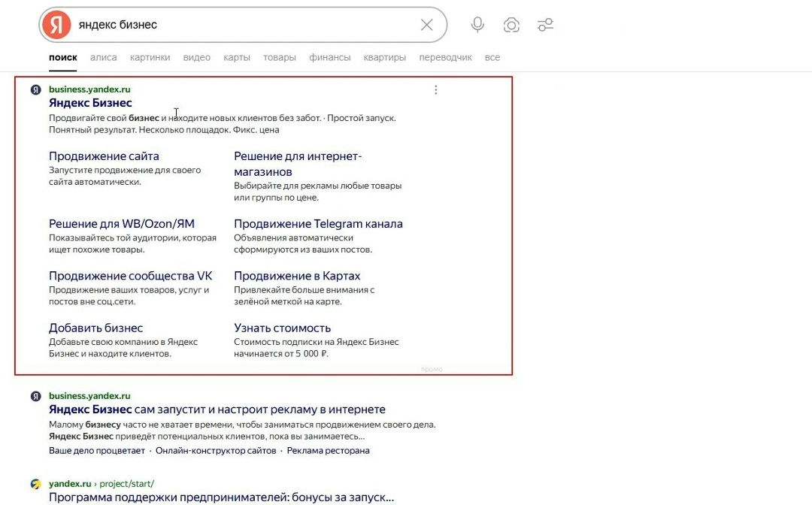Click the business.yandex.ru URL in the second result
Image resolution: width=812 pixels, height=505 pixels.
[x=89, y=396]
